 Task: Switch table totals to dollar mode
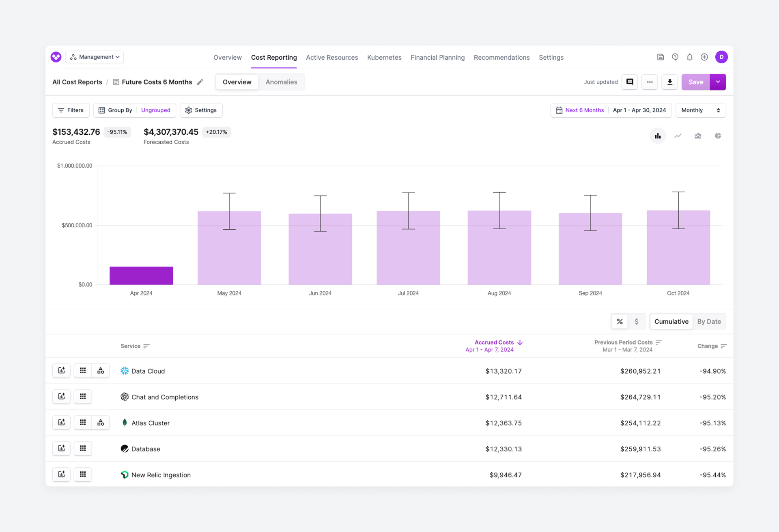pyautogui.click(x=637, y=321)
